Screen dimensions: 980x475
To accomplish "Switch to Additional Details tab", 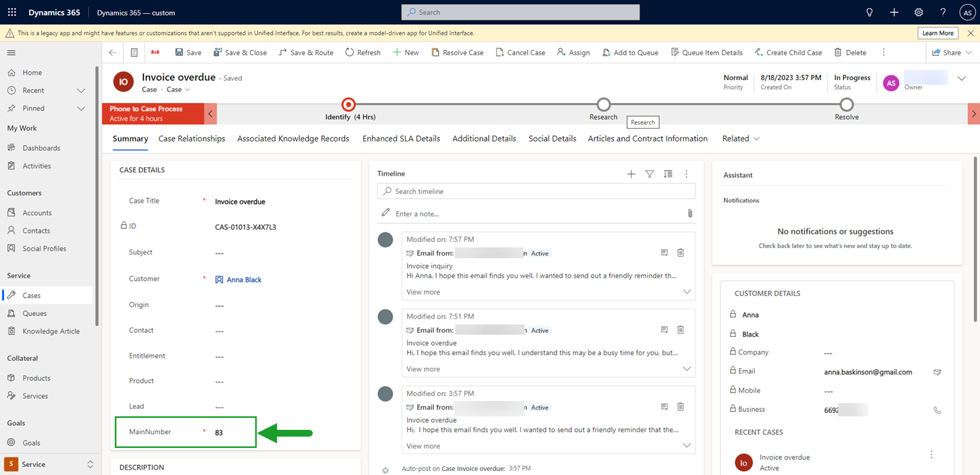I will (x=484, y=139).
